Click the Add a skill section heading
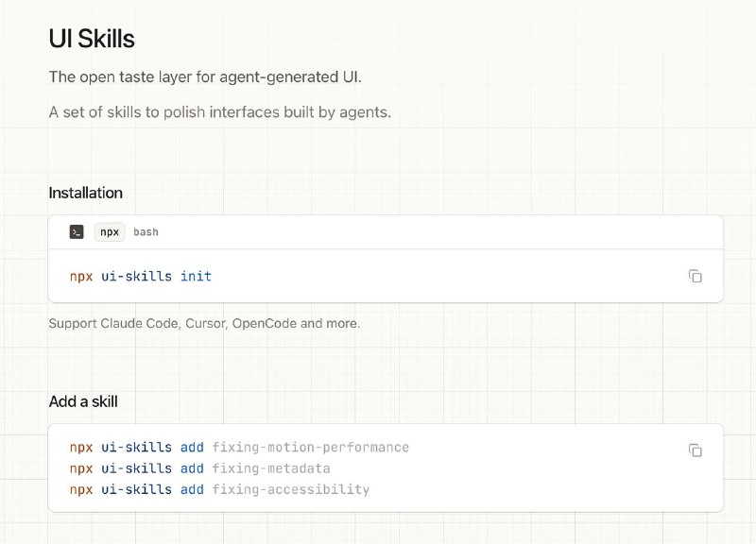 [x=83, y=401]
